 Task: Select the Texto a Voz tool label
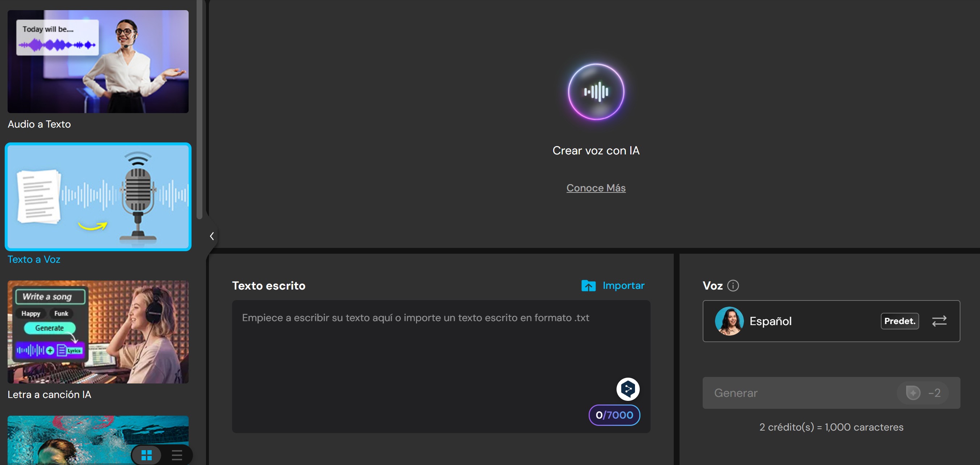tap(34, 260)
